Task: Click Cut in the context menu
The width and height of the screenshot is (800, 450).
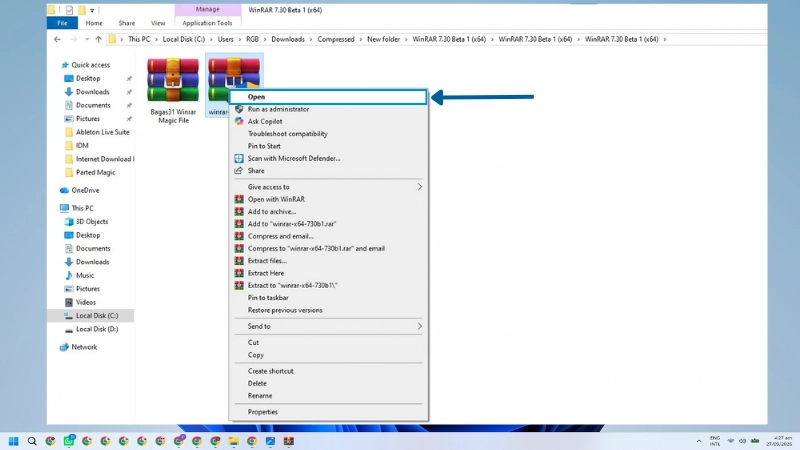Action: (328, 342)
